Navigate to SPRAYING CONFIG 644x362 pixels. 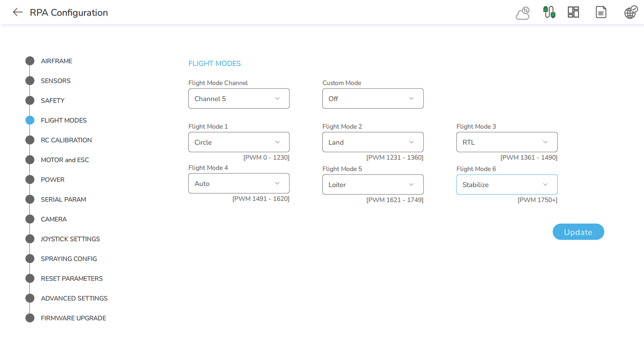click(x=69, y=259)
